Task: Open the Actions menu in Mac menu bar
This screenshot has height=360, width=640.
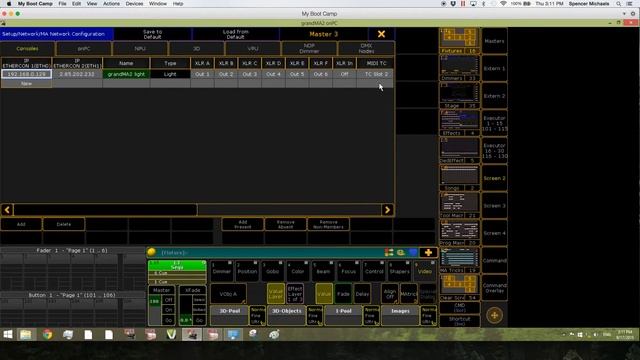Action: tap(111, 4)
